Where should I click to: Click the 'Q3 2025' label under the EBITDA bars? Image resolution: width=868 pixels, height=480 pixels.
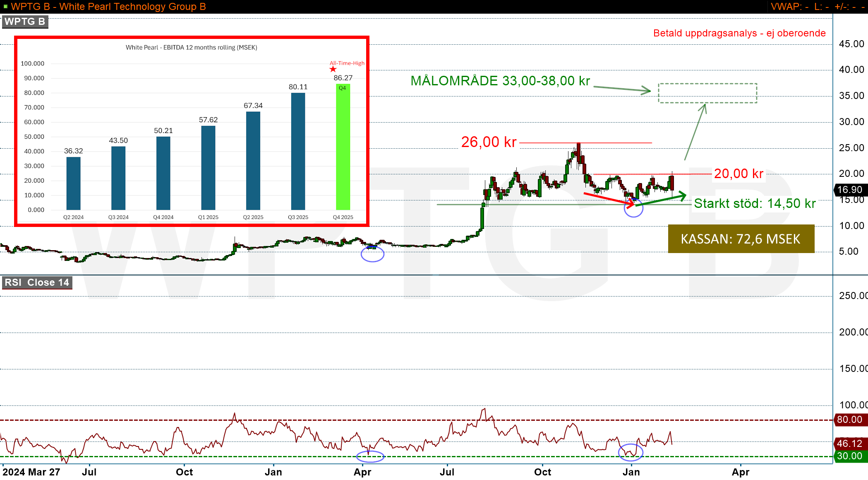tap(298, 217)
